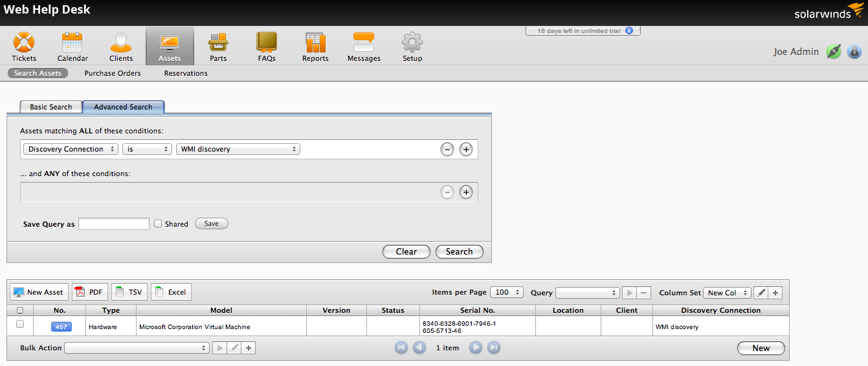The width and height of the screenshot is (868, 366).
Task: Export asset list to Excel
Action: (x=171, y=292)
